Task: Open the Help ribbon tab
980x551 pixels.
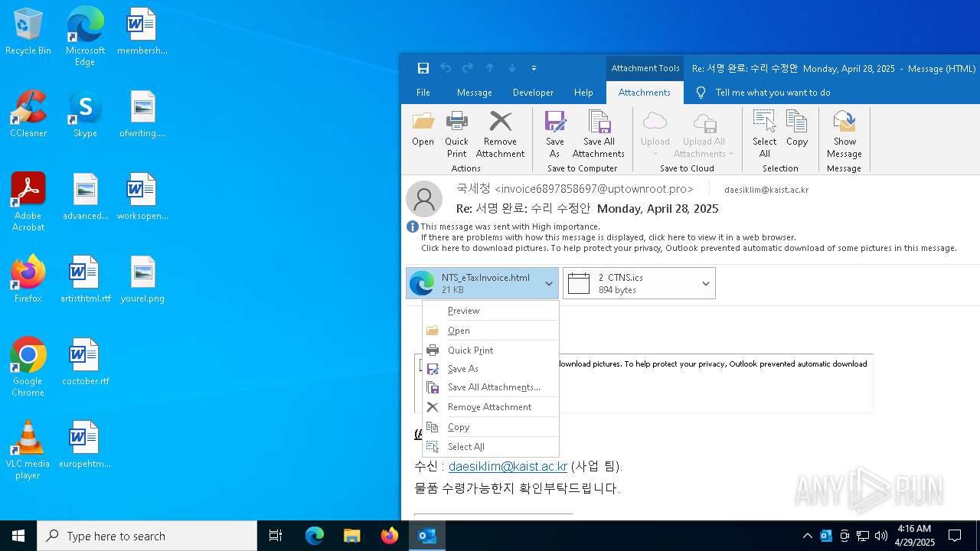Action: tap(583, 93)
